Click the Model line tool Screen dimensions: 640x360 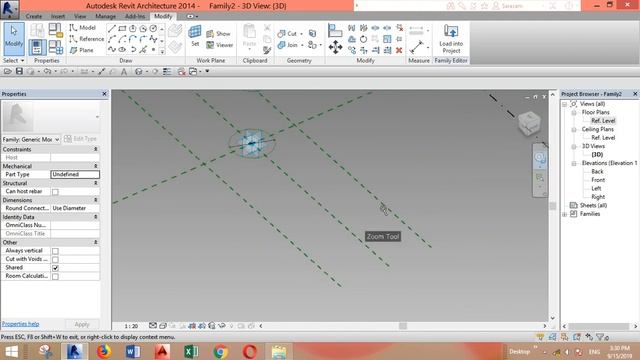82,27
